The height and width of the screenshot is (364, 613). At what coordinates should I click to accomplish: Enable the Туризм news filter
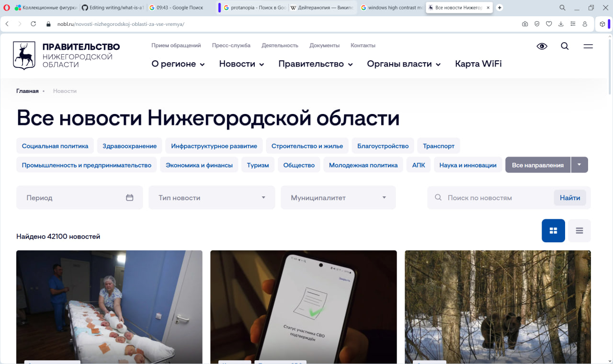(x=258, y=164)
